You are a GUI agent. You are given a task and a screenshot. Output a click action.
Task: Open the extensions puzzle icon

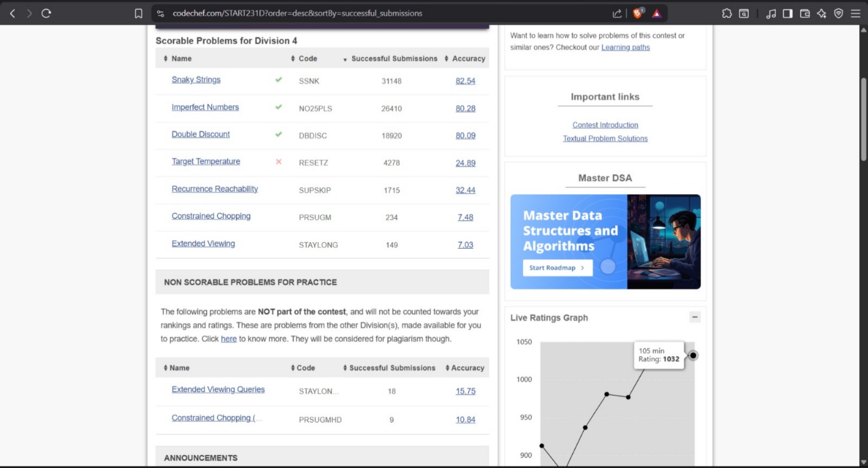[726, 13]
